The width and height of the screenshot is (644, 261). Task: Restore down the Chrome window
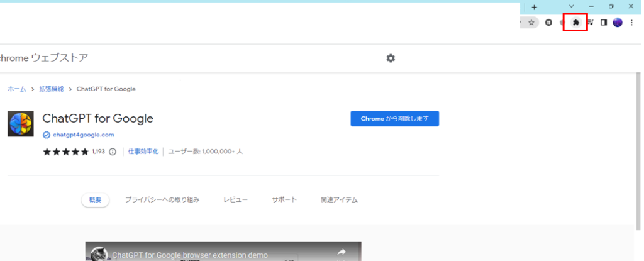click(611, 6)
